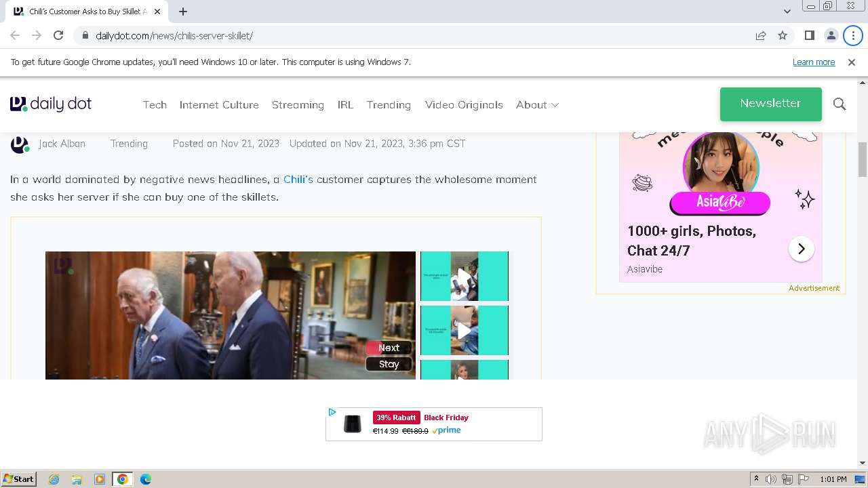Screen dimensions: 868x488
Task: Click the daily dot logo
Action: 51,104
